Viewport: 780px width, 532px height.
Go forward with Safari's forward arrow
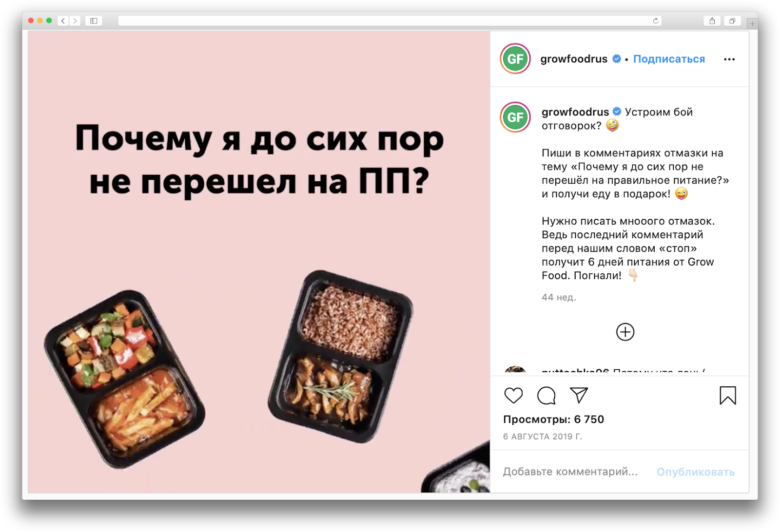tap(75, 20)
